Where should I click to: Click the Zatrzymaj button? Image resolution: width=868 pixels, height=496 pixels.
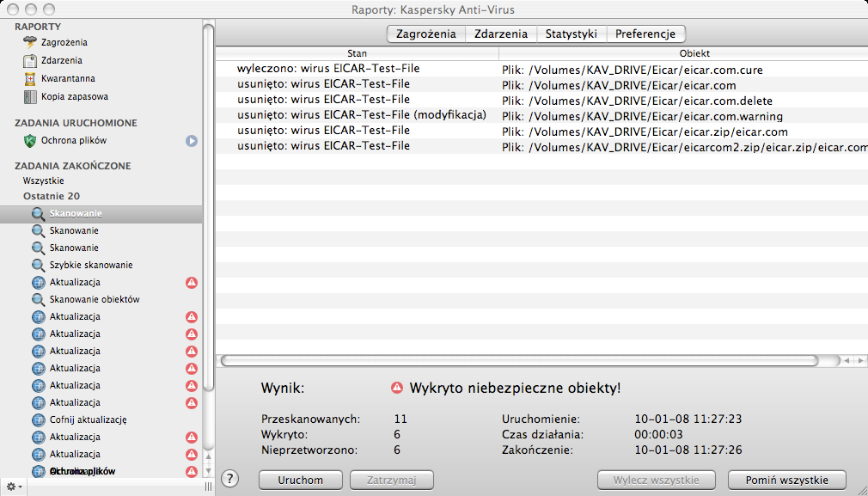[x=391, y=480]
